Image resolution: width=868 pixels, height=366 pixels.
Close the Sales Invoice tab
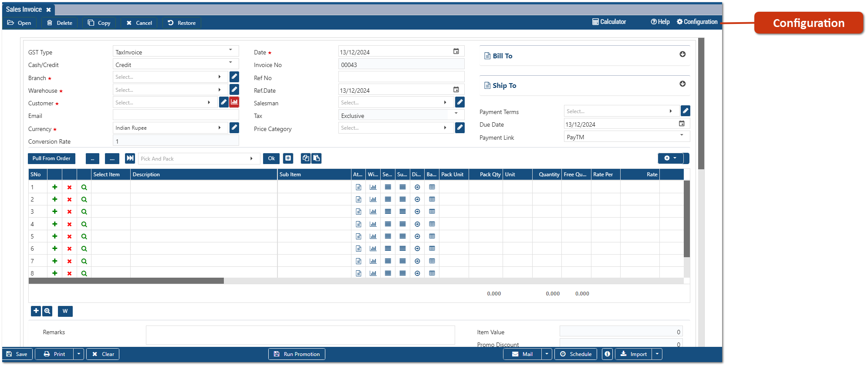click(49, 10)
